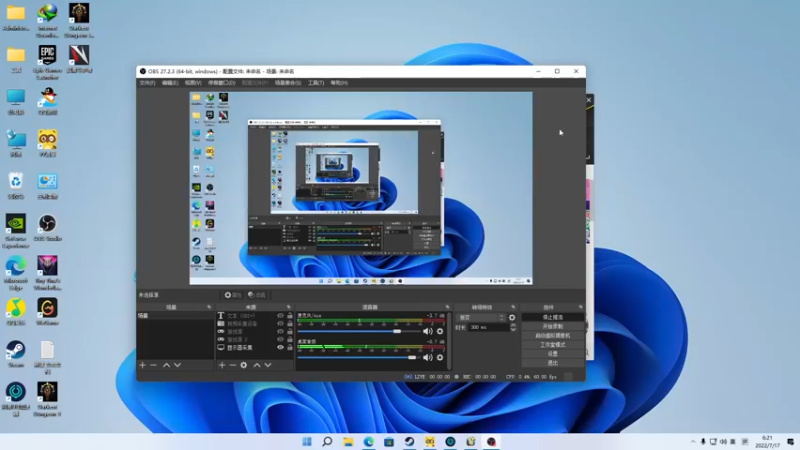Lock the 显示器采集 source
Viewport: 800px width, 450px height.
coord(290,347)
